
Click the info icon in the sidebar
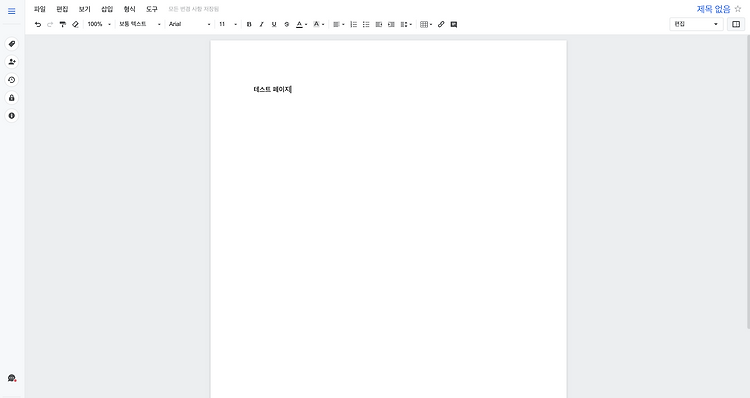point(11,116)
